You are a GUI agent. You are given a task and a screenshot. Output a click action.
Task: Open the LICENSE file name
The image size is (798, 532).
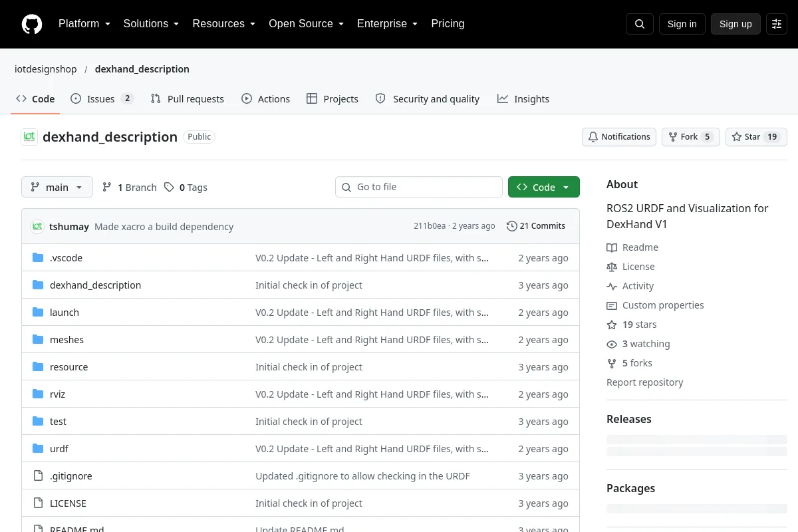(x=68, y=503)
